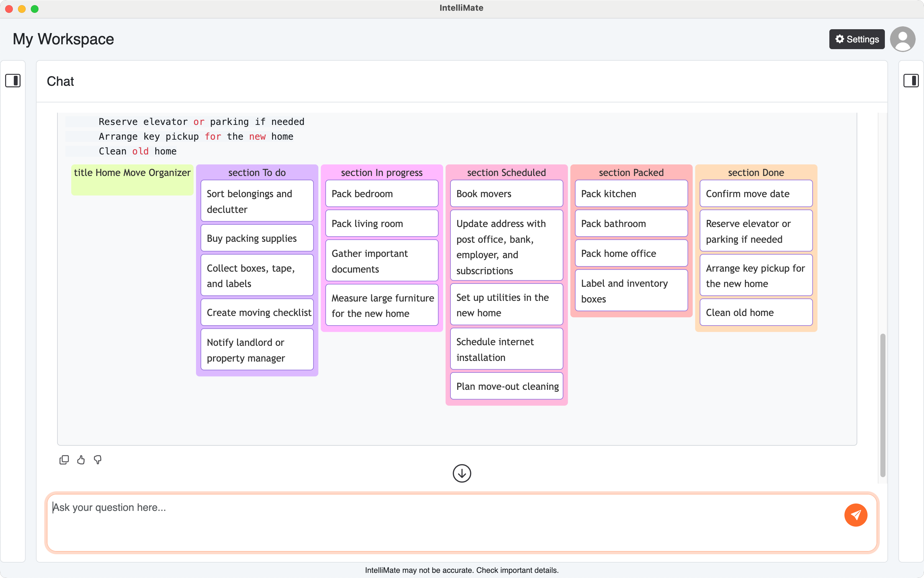This screenshot has height=578, width=924.
Task: Select the Pack living room card
Action: [382, 223]
